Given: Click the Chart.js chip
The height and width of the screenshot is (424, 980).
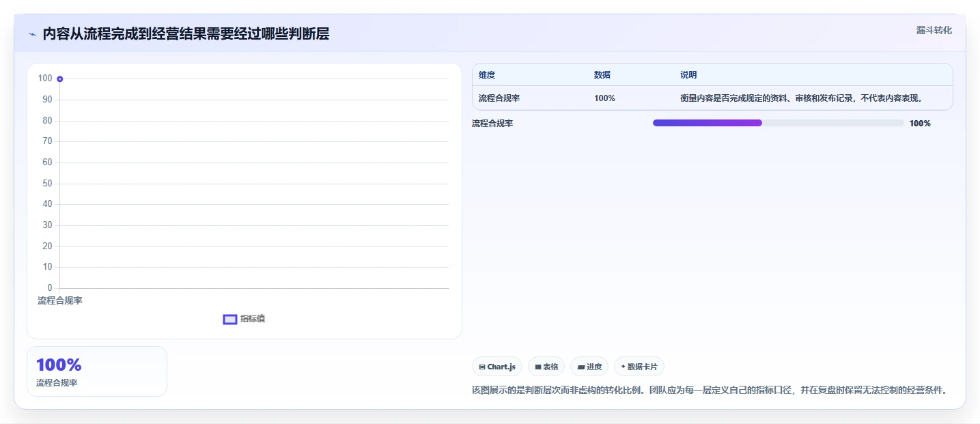Looking at the screenshot, I should pyautogui.click(x=497, y=367).
